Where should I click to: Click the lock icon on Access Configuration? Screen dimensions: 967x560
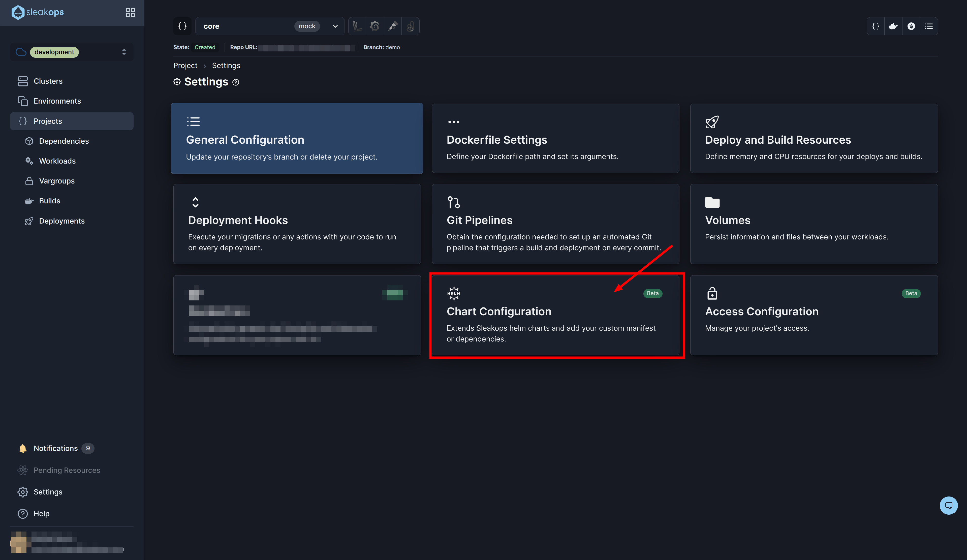pos(712,294)
